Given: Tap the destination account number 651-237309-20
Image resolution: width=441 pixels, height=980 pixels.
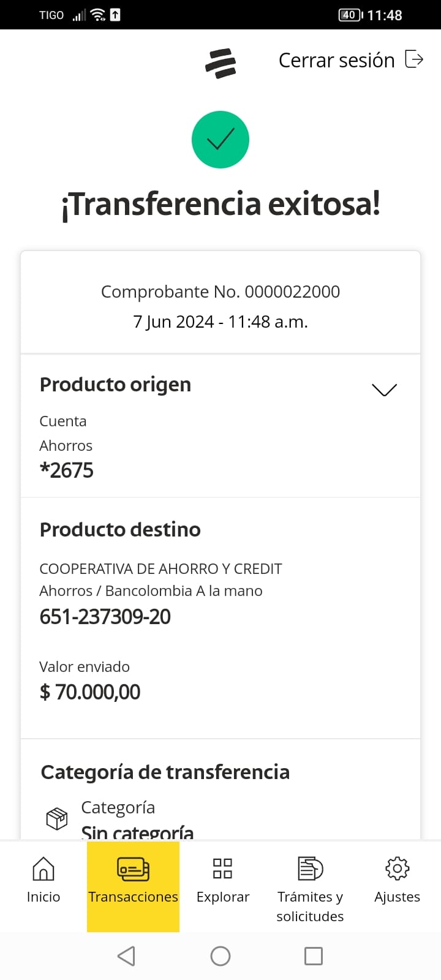Looking at the screenshot, I should click(105, 617).
